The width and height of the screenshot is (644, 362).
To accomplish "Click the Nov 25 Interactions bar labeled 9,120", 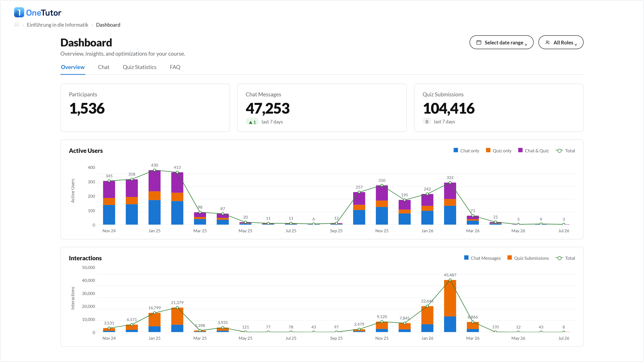I will click(x=382, y=327).
